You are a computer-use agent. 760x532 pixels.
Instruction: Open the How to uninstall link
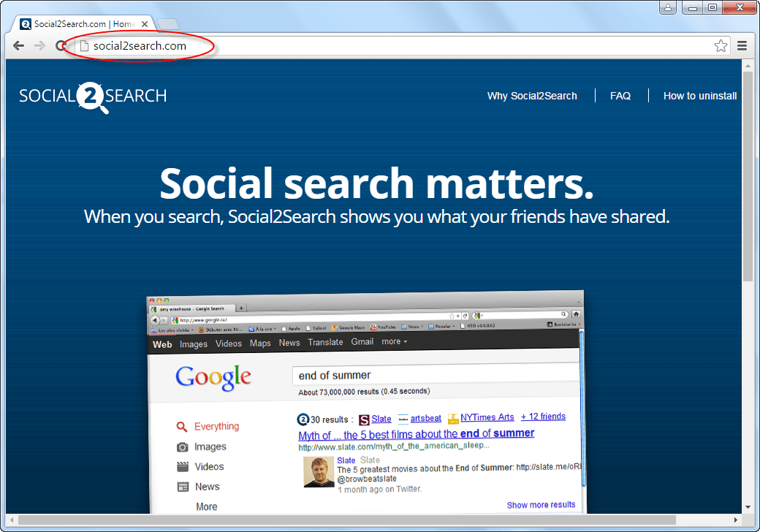coord(700,96)
